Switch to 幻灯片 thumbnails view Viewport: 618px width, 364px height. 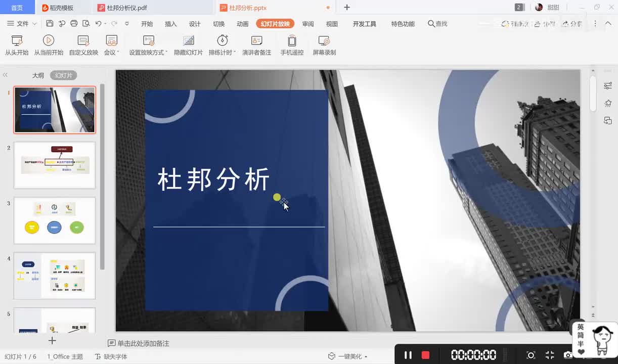pyautogui.click(x=64, y=75)
